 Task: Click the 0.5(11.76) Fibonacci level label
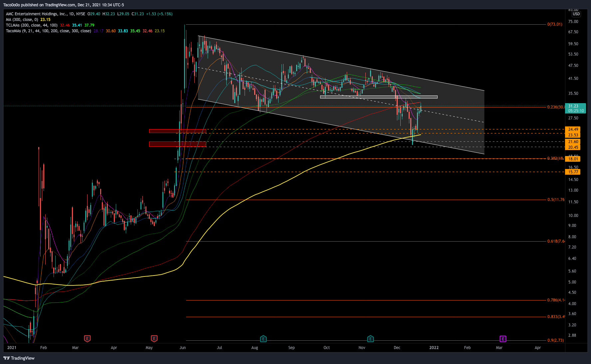point(556,200)
